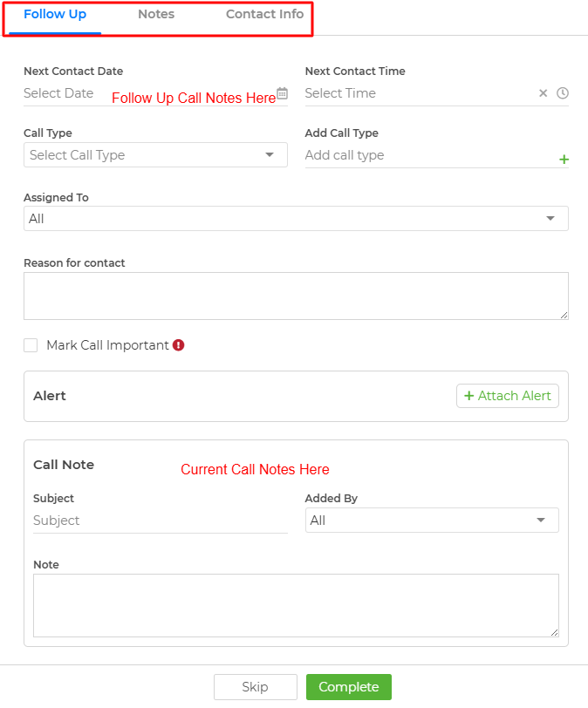Focus the Reason for contact text area
Viewport: 588px width, 708px height.
(296, 296)
